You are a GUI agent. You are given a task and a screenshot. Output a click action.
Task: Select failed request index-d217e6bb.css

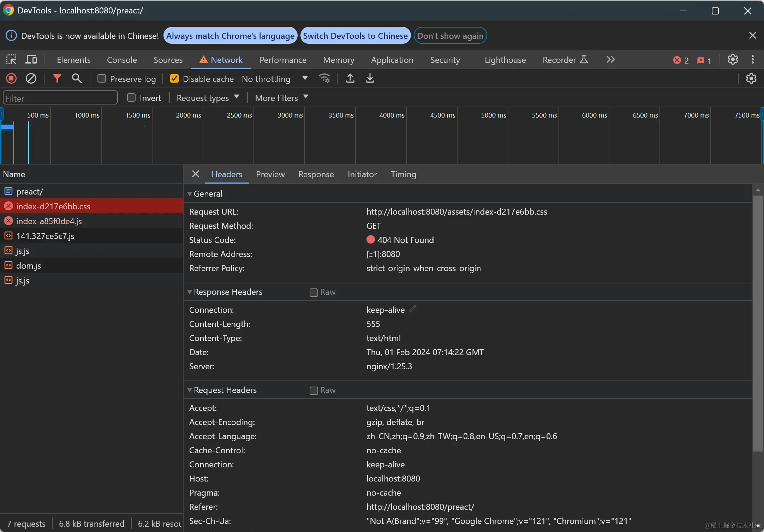click(x=91, y=206)
